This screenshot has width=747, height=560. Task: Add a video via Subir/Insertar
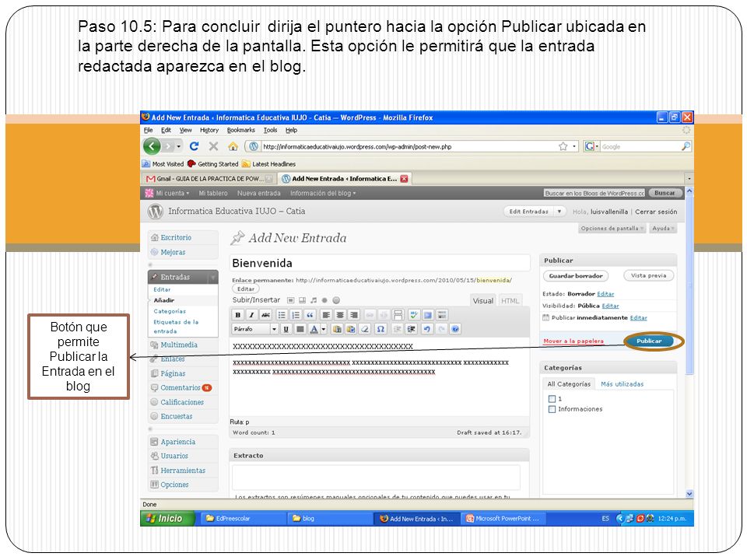click(x=302, y=300)
